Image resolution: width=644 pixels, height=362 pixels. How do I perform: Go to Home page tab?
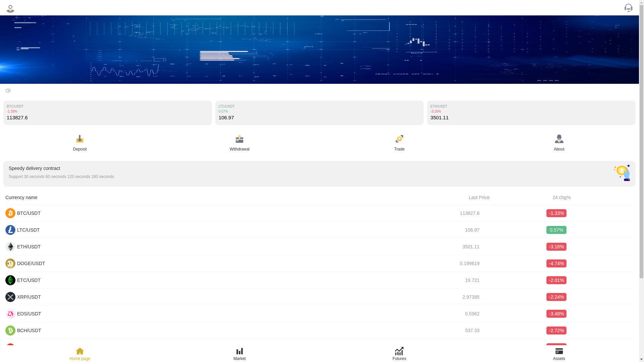pyautogui.click(x=80, y=354)
